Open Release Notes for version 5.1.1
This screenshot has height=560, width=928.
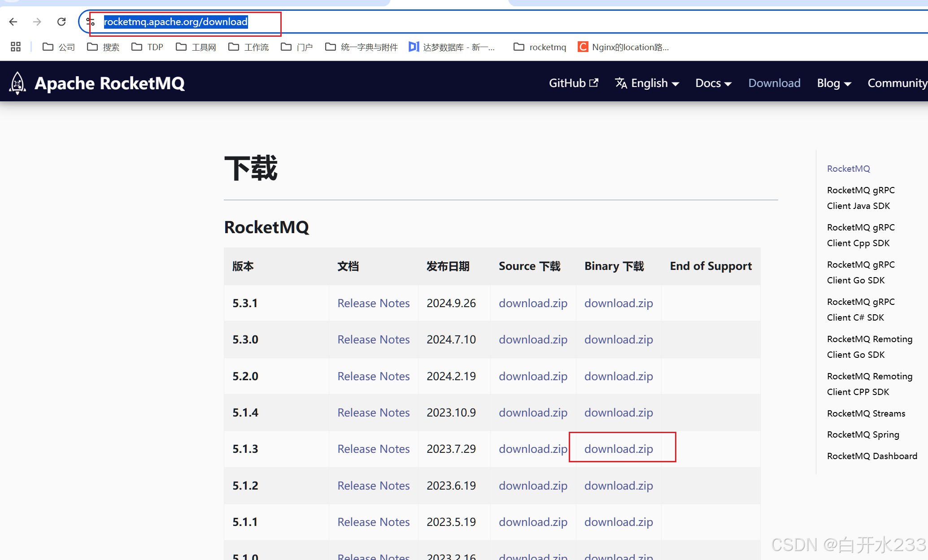click(374, 522)
